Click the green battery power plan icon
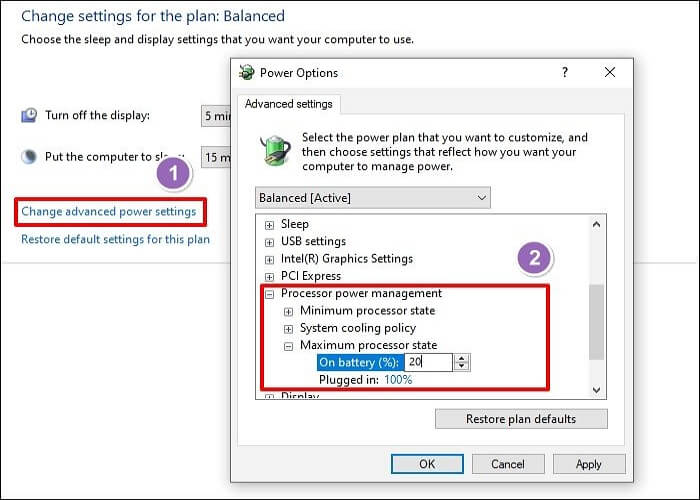Image resolution: width=700 pixels, height=500 pixels. point(275,150)
